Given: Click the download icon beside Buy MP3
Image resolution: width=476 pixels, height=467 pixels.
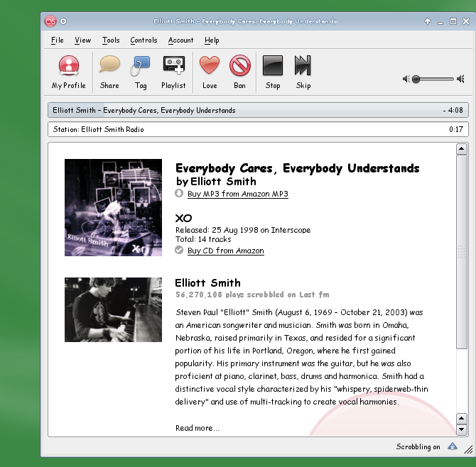Looking at the screenshot, I should (x=179, y=193).
